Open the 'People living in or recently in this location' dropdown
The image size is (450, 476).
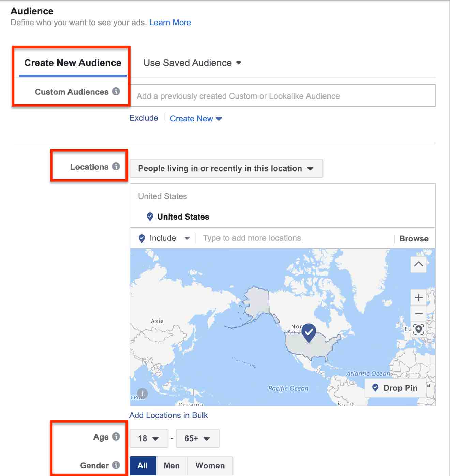pos(226,168)
